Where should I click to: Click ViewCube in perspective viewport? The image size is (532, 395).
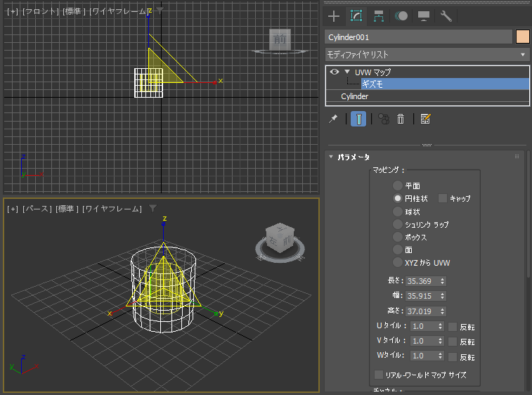pos(280,238)
